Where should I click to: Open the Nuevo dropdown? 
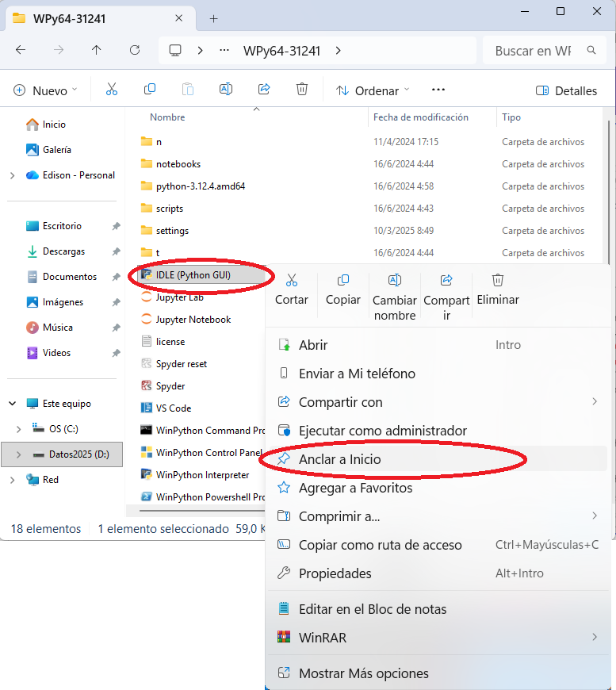pos(45,90)
